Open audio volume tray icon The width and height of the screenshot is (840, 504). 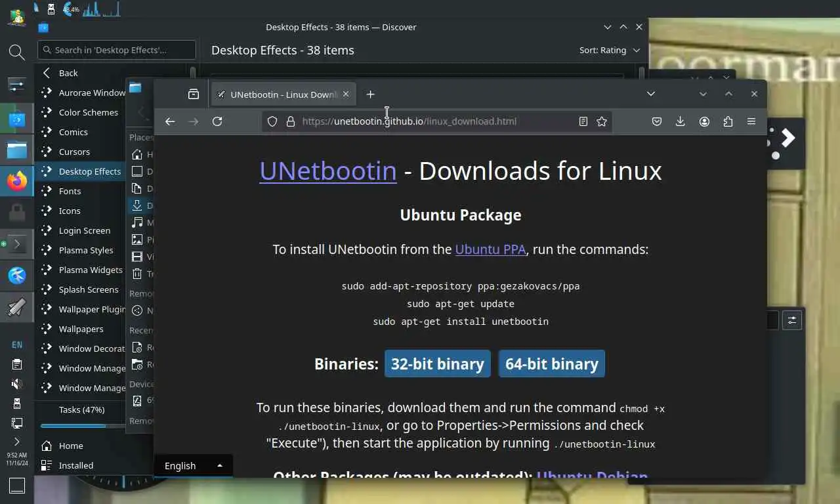coord(17,384)
